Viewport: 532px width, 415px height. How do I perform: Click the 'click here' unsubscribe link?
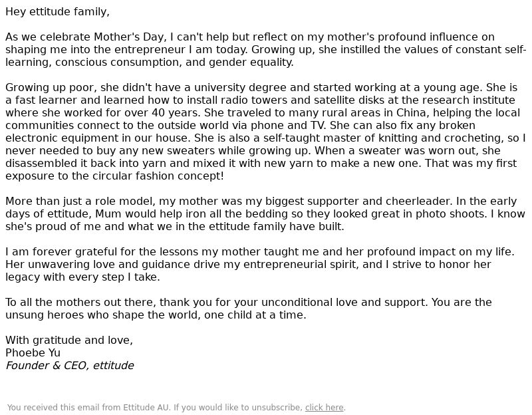click(x=325, y=408)
